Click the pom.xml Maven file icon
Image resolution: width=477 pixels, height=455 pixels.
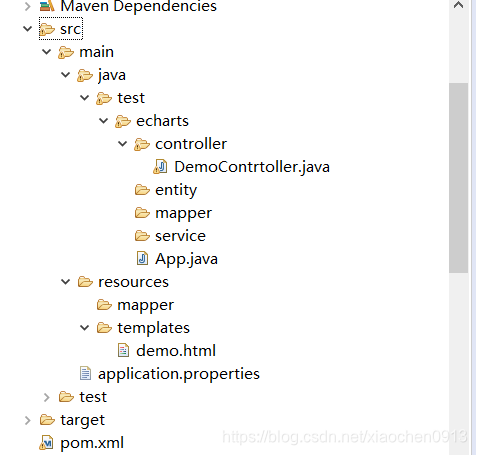[x=47, y=443]
